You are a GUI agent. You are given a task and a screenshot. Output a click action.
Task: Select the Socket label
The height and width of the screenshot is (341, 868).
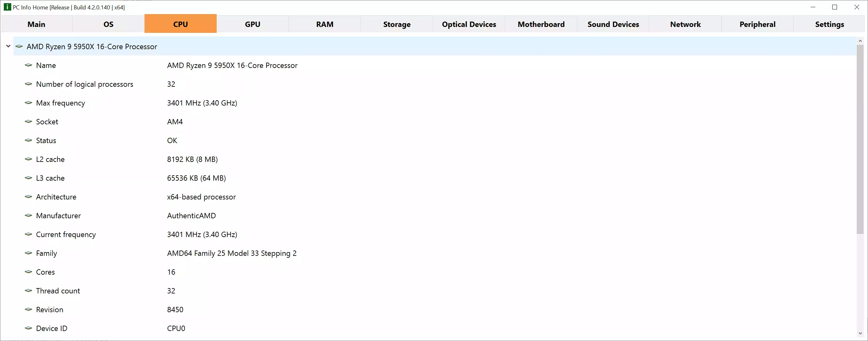pos(47,122)
